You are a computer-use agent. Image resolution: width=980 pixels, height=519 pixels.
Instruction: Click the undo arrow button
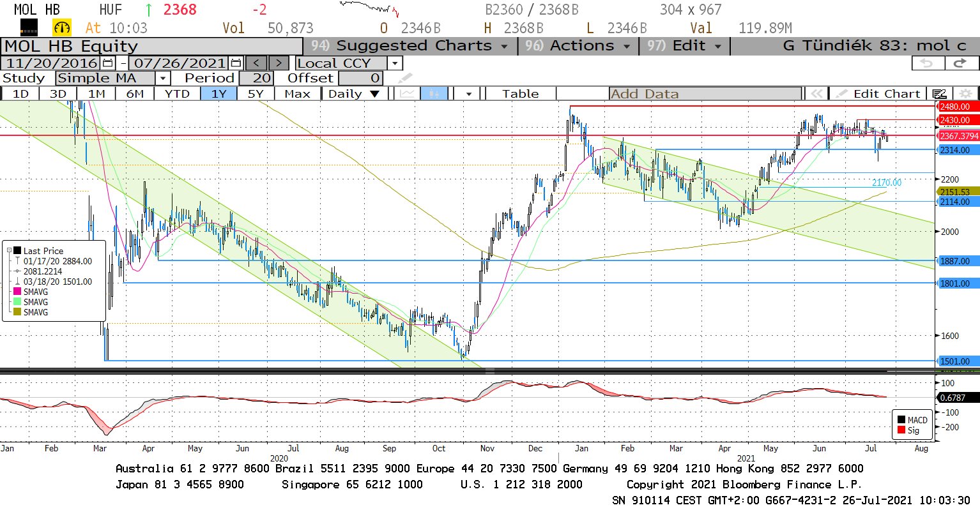(x=927, y=63)
